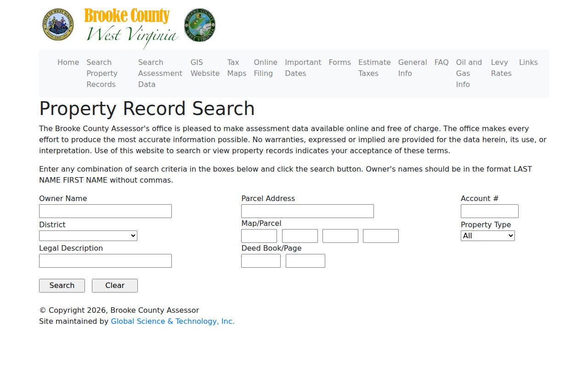The width and height of the screenshot is (588, 368).
Task: Focus the Parcel Address field
Action: pyautogui.click(x=307, y=211)
